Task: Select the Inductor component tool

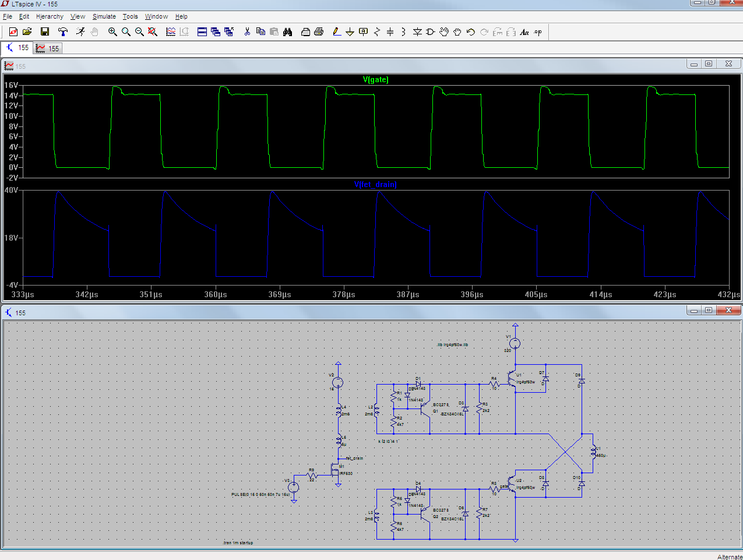Action: coord(403,32)
